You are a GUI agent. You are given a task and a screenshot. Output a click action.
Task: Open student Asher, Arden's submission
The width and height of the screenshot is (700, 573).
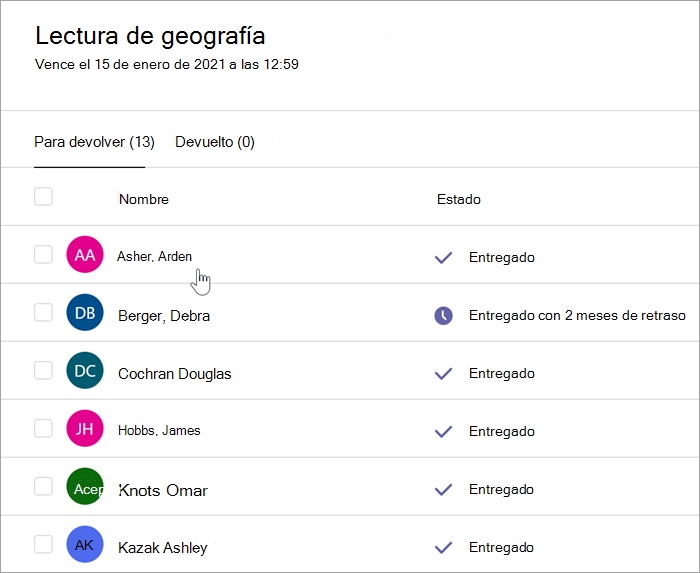pyautogui.click(x=154, y=256)
